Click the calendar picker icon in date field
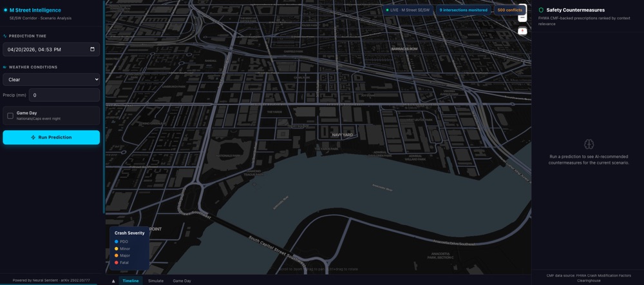644x285 pixels. click(x=92, y=49)
